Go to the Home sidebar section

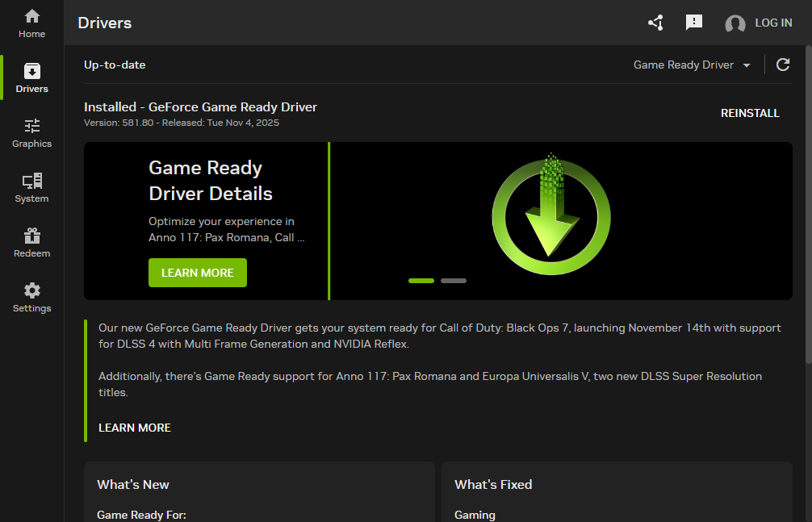31,24
